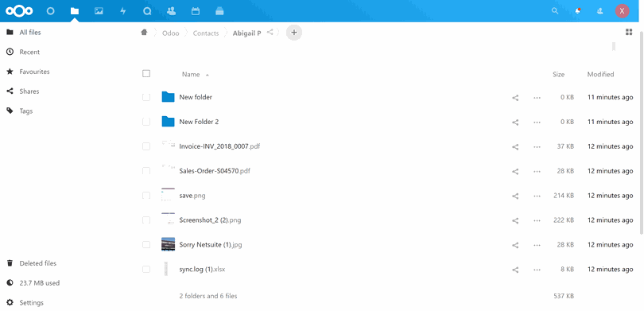
Task: Select the Invoice-INV_2018_0007.pdf checkbox
Action: 146,146
